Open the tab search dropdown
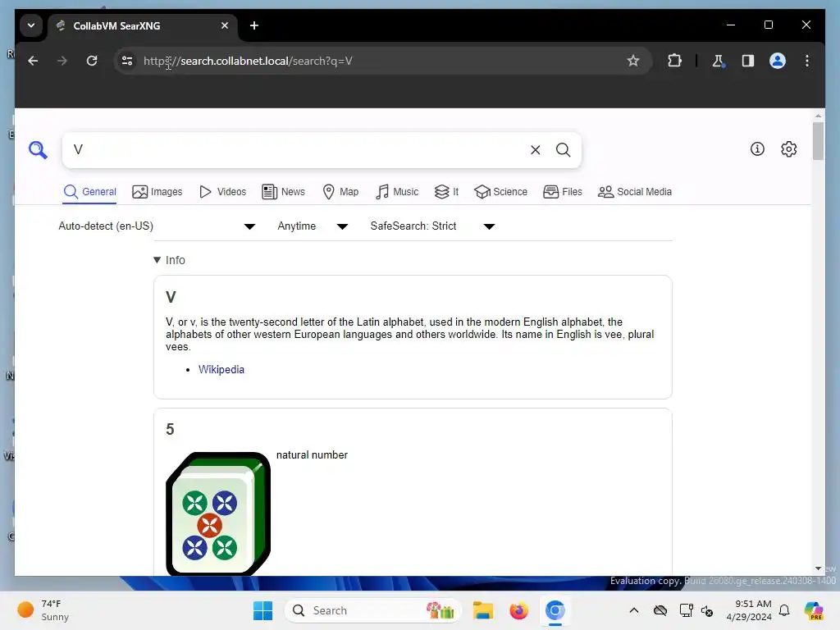The width and height of the screenshot is (840, 630). (x=31, y=25)
